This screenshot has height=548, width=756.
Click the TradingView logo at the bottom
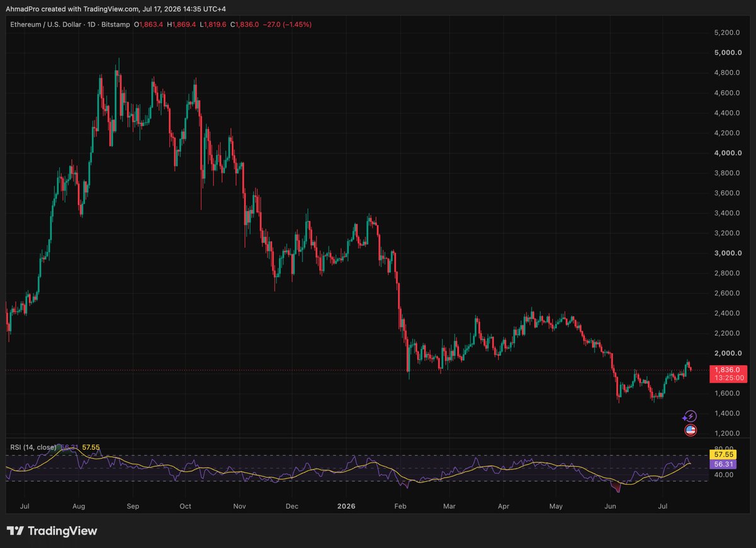tap(52, 531)
